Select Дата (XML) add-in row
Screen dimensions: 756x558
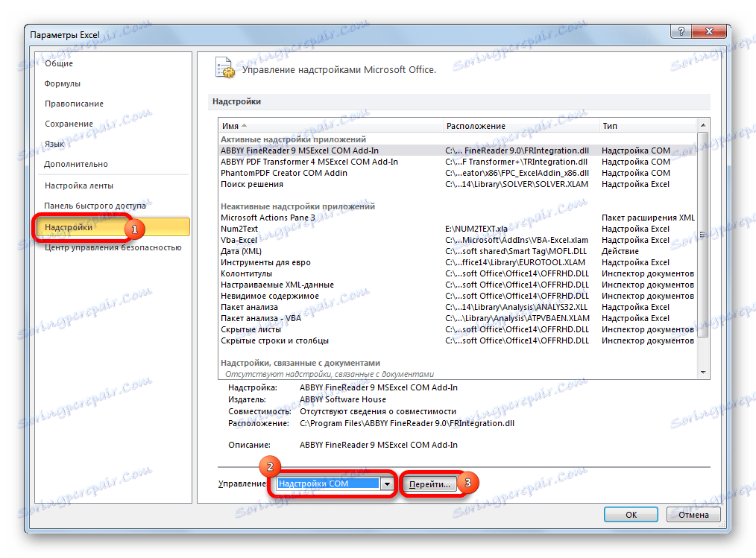click(458, 251)
